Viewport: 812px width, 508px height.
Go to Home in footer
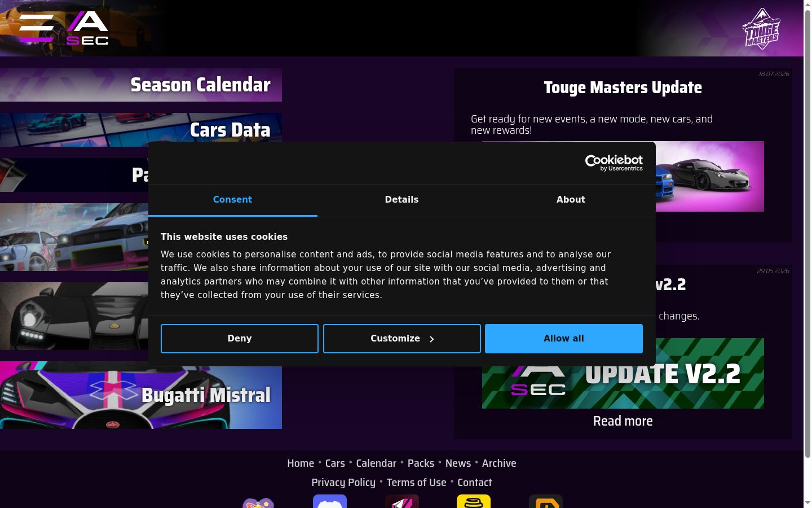pos(301,463)
